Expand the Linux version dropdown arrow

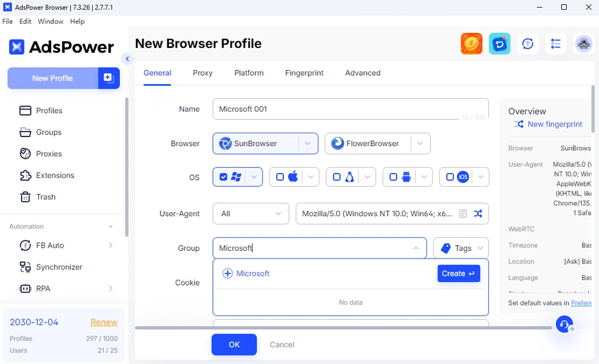point(368,177)
